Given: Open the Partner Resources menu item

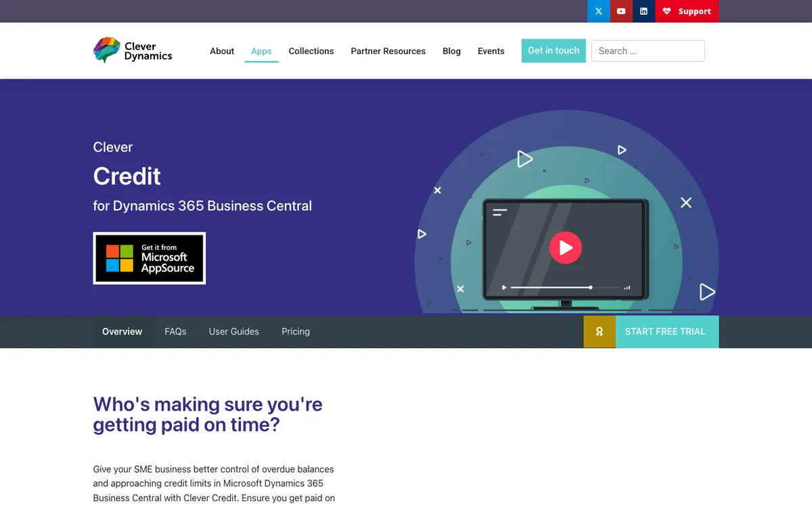Looking at the screenshot, I should [388, 51].
